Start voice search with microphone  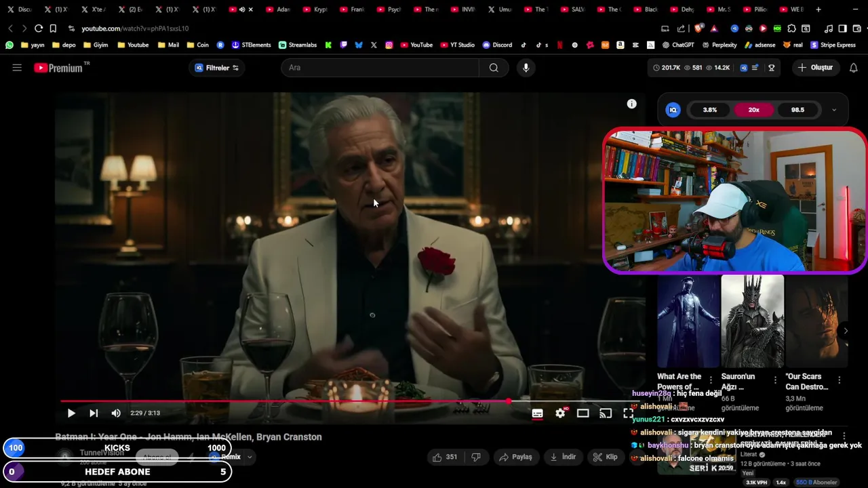(526, 68)
